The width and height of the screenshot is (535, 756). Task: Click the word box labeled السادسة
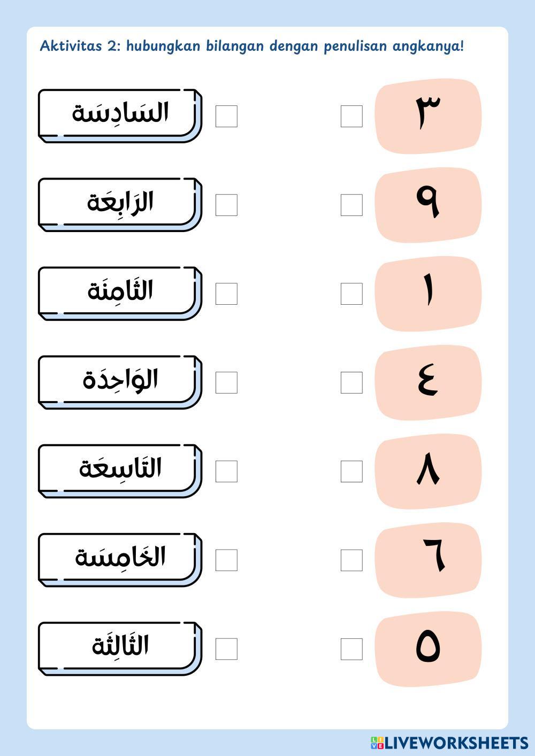[x=120, y=115]
